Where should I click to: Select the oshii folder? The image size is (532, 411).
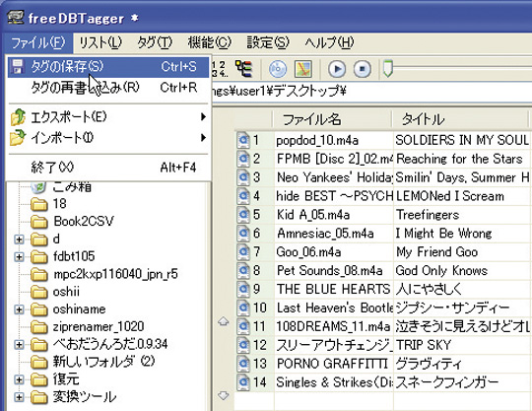[x=66, y=292]
